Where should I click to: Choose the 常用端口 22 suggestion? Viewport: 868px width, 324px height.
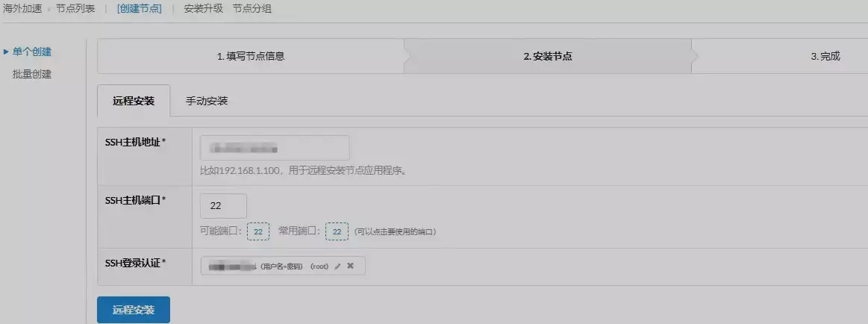coord(337,232)
